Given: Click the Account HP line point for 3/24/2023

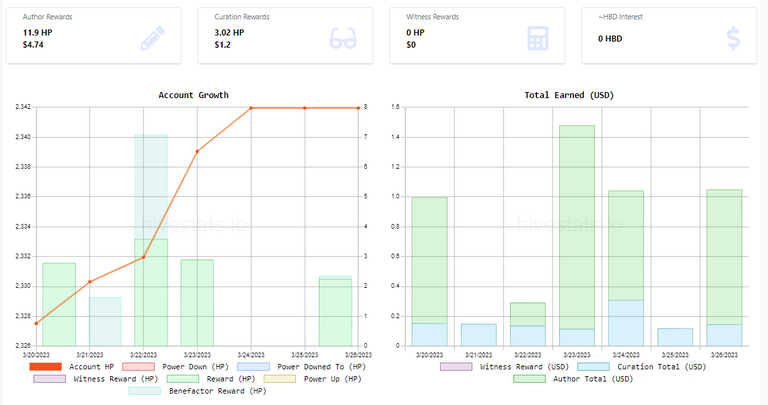Looking at the screenshot, I should coord(251,108).
